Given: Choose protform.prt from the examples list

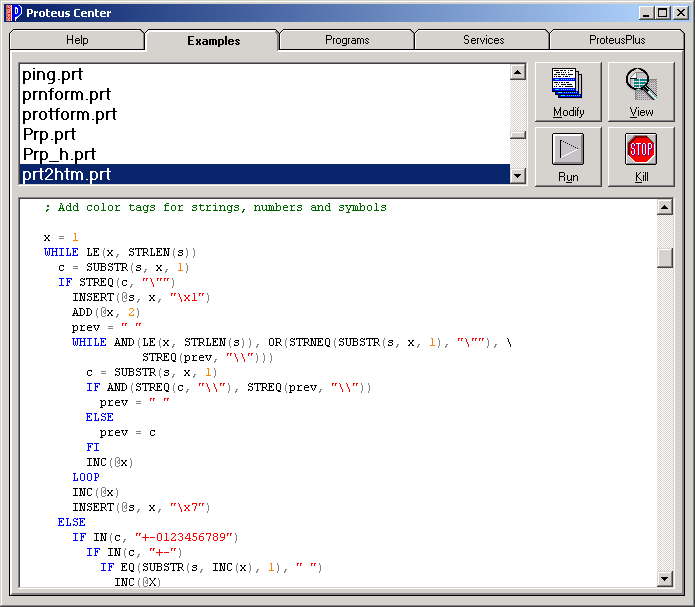Looking at the screenshot, I should [x=265, y=114].
